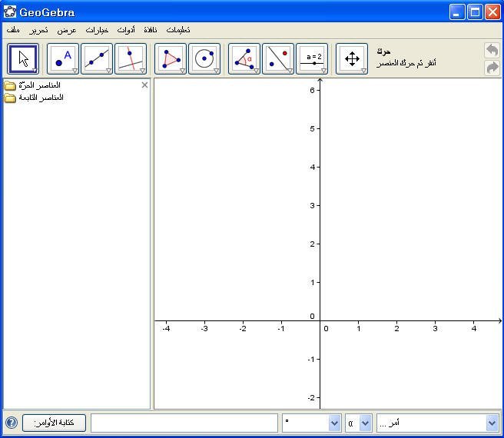Click inside the command input field
This screenshot has height=438, width=504.
pos(184,423)
